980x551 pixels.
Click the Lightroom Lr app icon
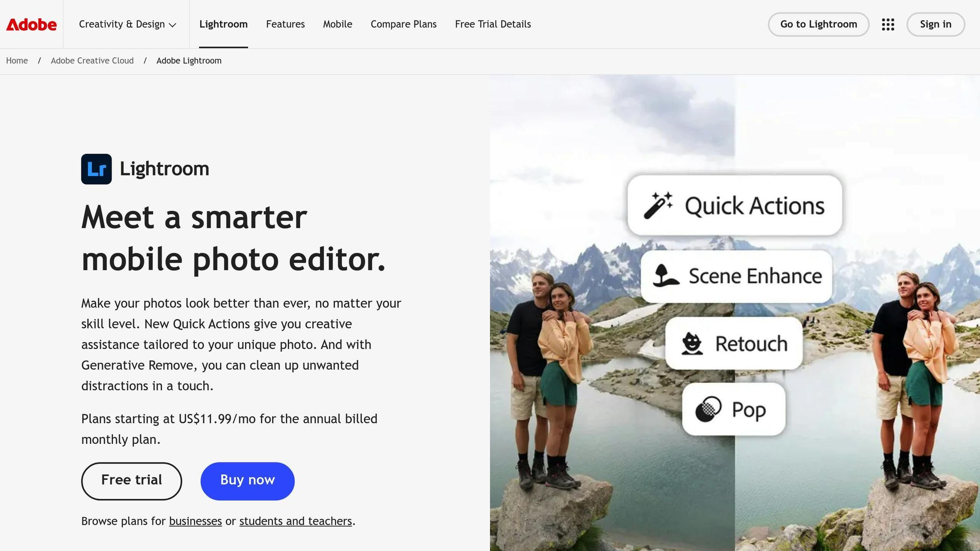(96, 169)
